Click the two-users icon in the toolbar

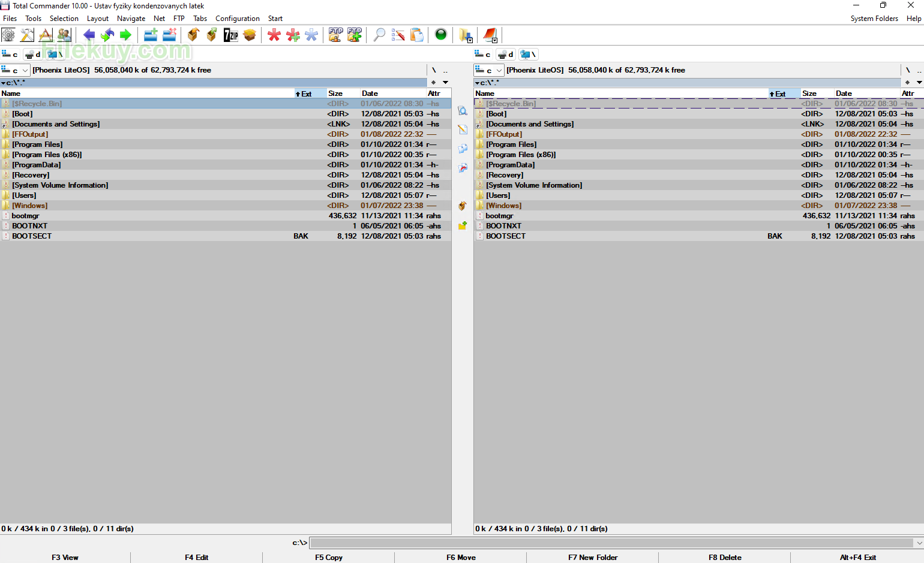64,35
